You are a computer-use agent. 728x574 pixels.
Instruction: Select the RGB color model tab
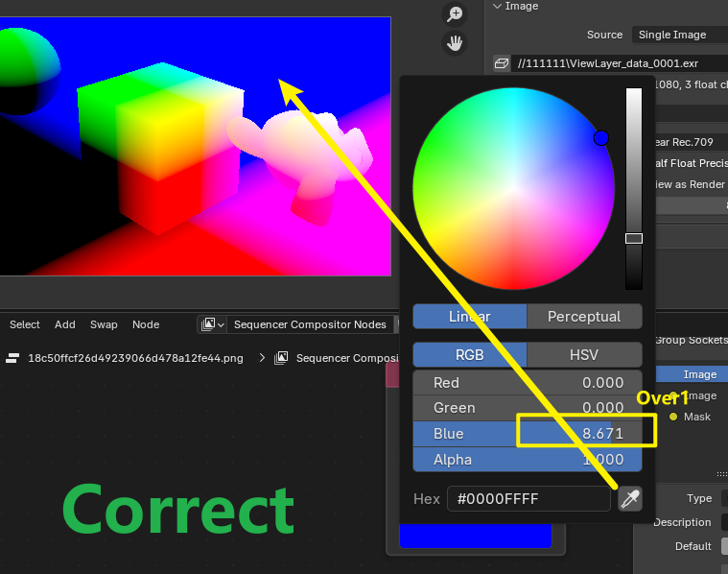[470, 355]
